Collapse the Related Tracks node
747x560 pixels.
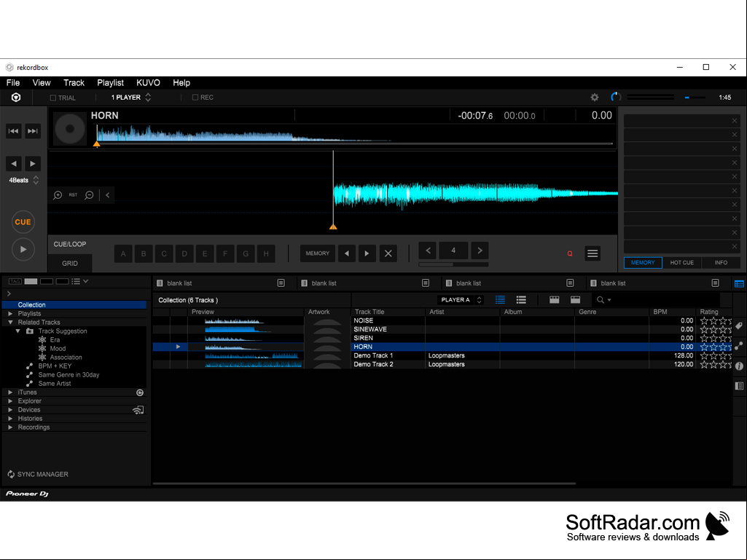(10, 323)
